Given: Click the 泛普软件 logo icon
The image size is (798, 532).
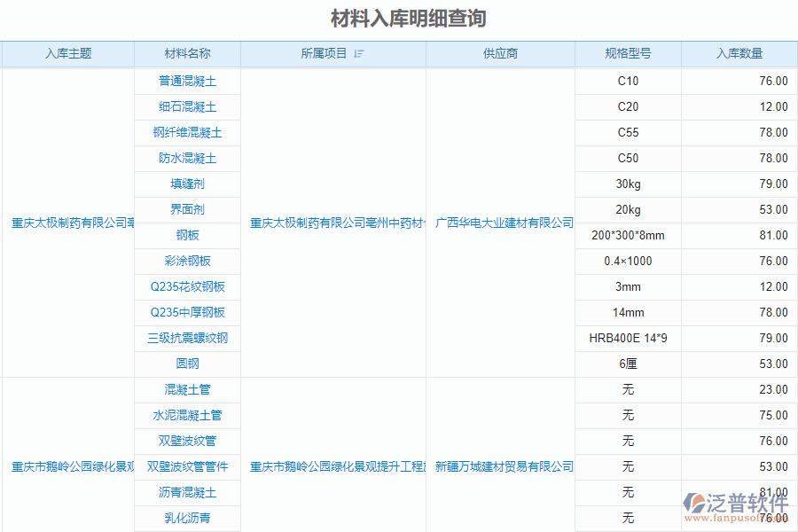Looking at the screenshot, I should [697, 502].
